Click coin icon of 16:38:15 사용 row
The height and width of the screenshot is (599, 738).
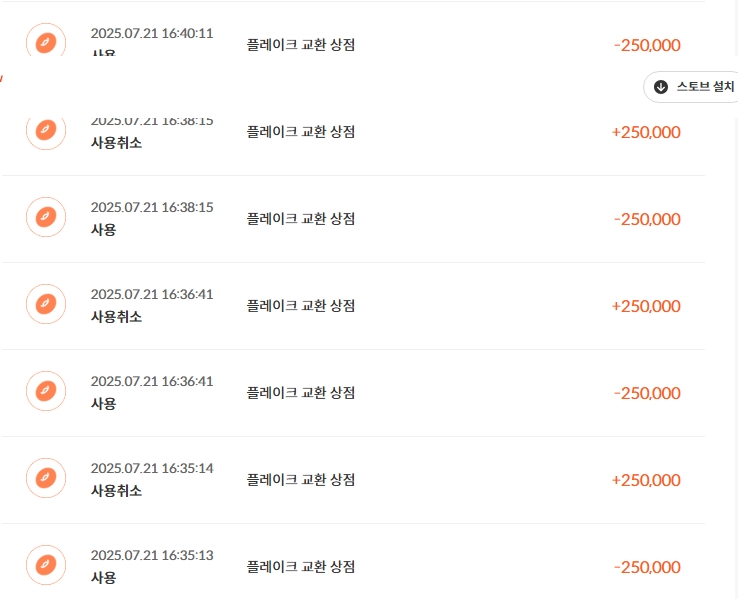tap(46, 217)
